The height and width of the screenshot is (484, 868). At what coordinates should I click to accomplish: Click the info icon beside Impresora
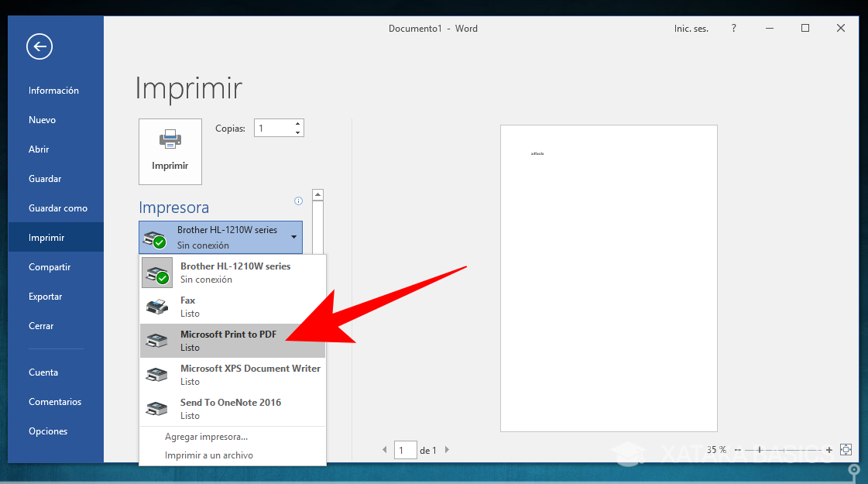coord(298,201)
